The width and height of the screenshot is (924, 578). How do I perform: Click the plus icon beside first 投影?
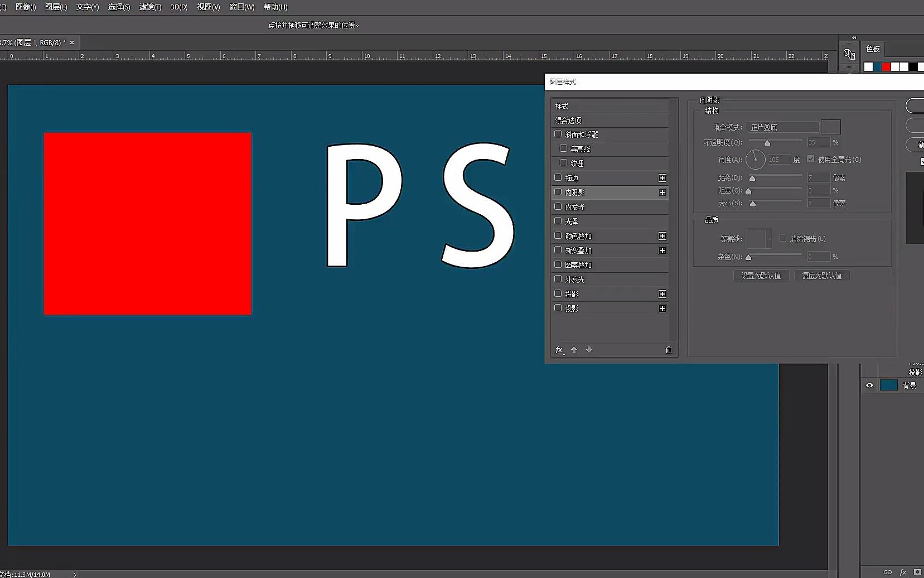pyautogui.click(x=662, y=294)
